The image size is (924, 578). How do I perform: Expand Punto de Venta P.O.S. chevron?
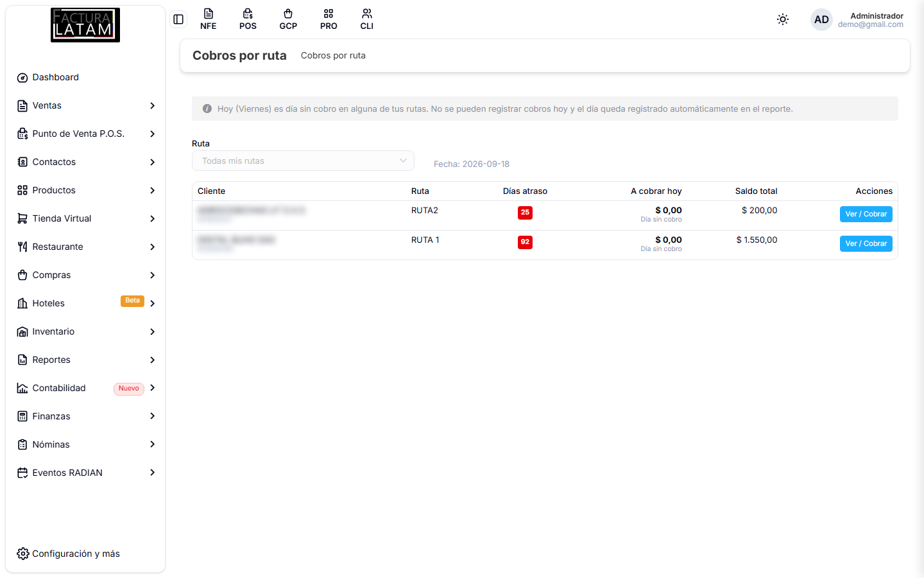pos(153,134)
